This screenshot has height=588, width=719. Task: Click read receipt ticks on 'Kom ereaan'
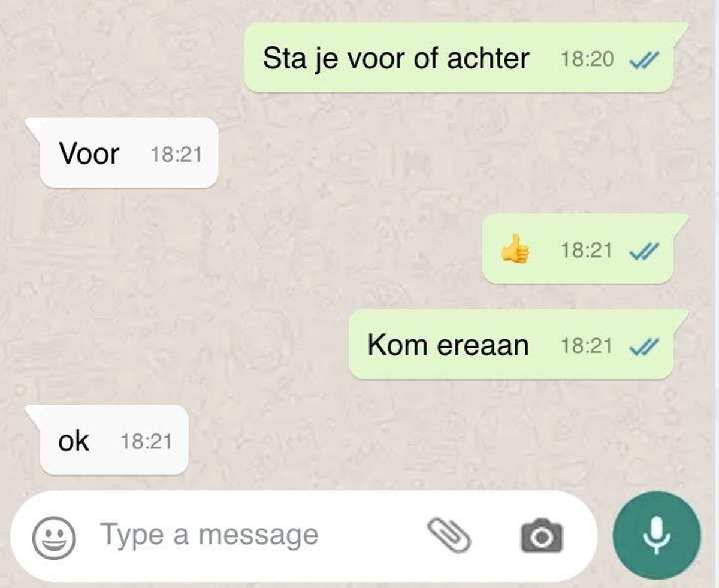644,346
